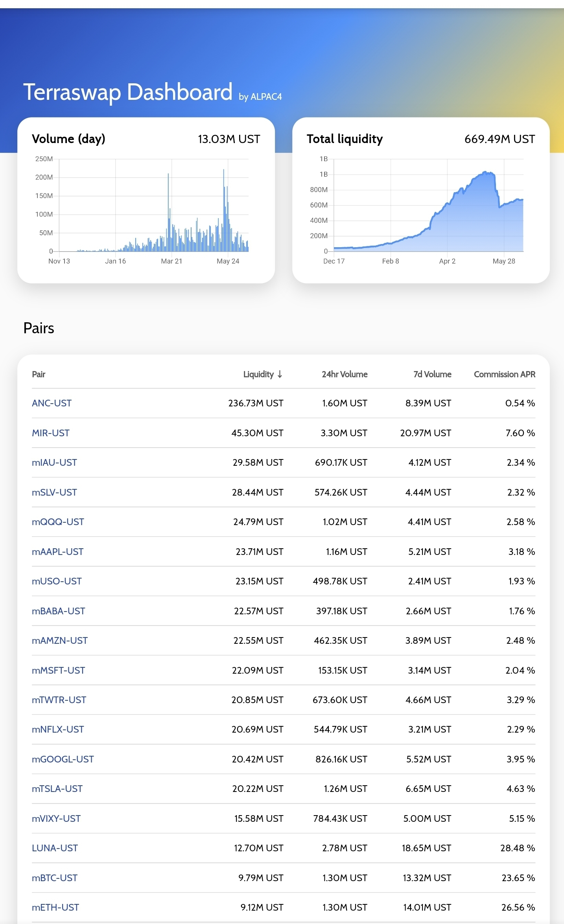Click mUSO-UST commission APR 1.93 %
Image resolution: width=564 pixels, height=924 pixels.
(522, 581)
